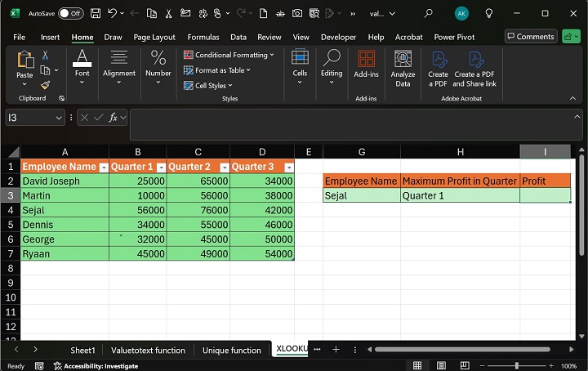Switch to Normal view in status bar
Viewport: 588px width, 371px height.
(x=417, y=365)
